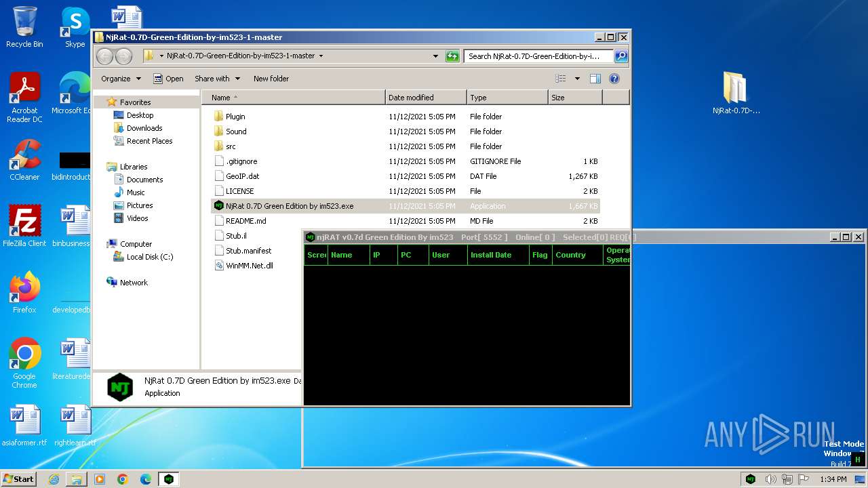The image size is (868, 488).
Task: Open the Organize dropdown menu
Action: pos(121,79)
